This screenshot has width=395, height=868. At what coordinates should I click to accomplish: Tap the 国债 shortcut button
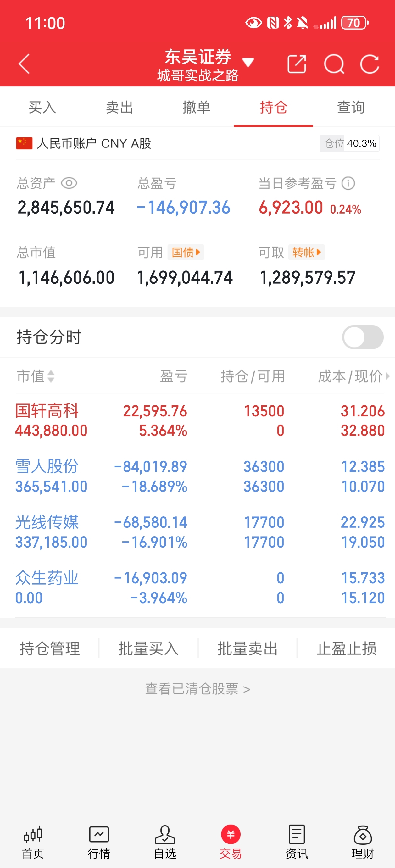point(186,252)
